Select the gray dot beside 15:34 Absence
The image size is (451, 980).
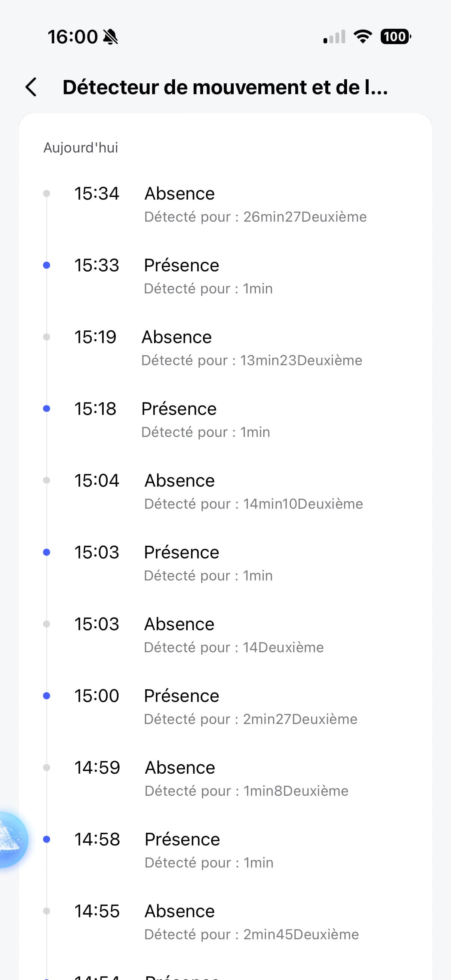(47, 194)
